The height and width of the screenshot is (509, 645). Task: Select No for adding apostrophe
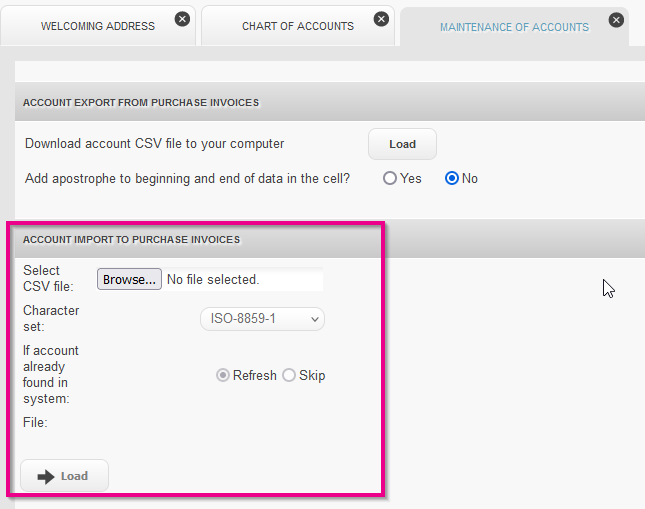pos(452,178)
